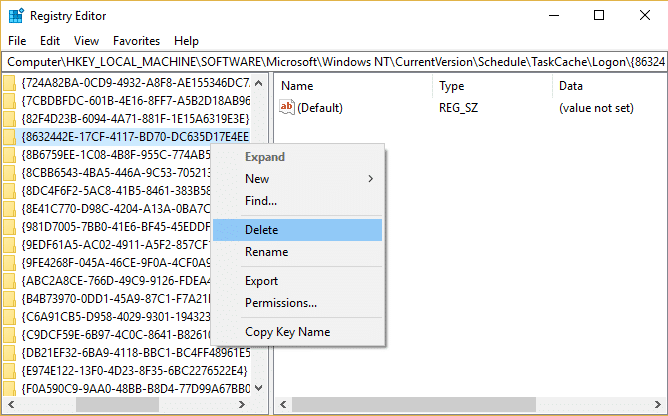
Task: Select Copy Key Name option
Action: pyautogui.click(x=287, y=332)
